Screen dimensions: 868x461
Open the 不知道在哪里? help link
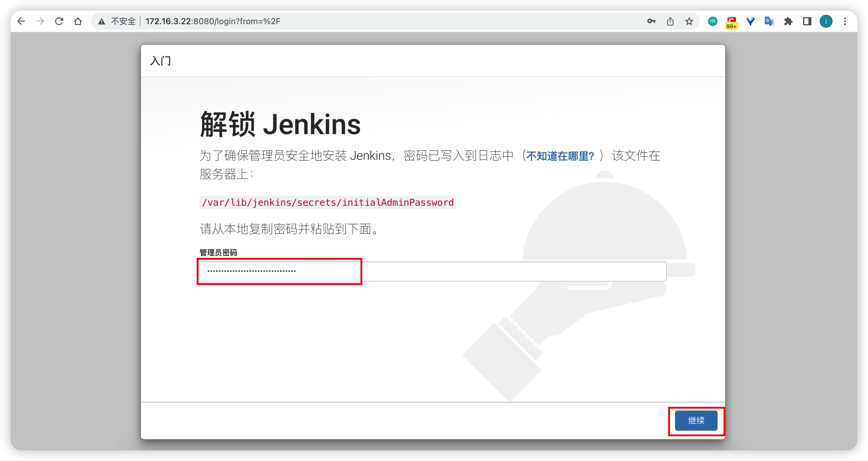(x=560, y=156)
